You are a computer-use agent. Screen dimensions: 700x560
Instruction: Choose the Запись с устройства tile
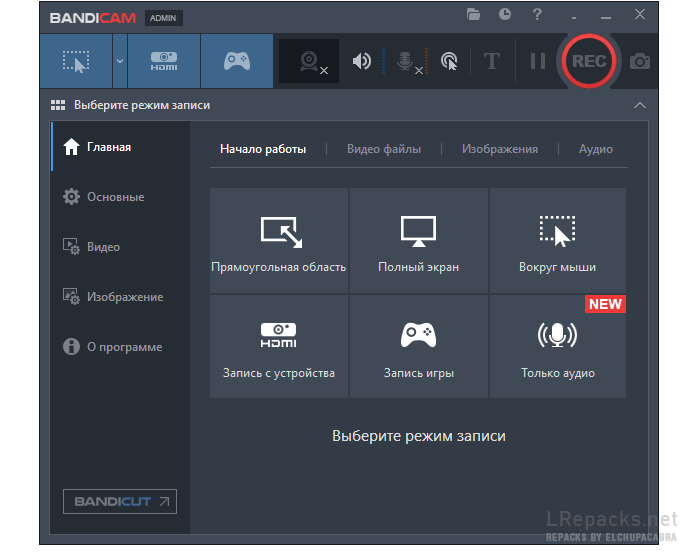[279, 346]
